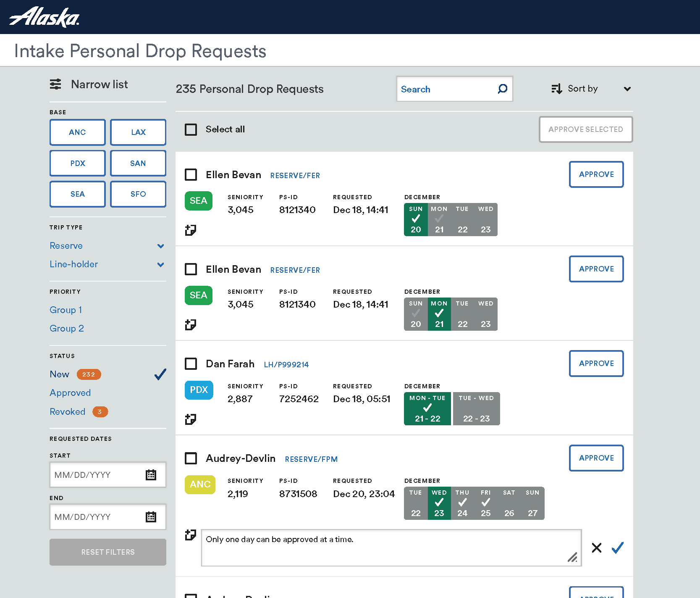Cancel the Audrey-Devlin note with the X
Viewport: 700px width, 598px height.
point(597,548)
